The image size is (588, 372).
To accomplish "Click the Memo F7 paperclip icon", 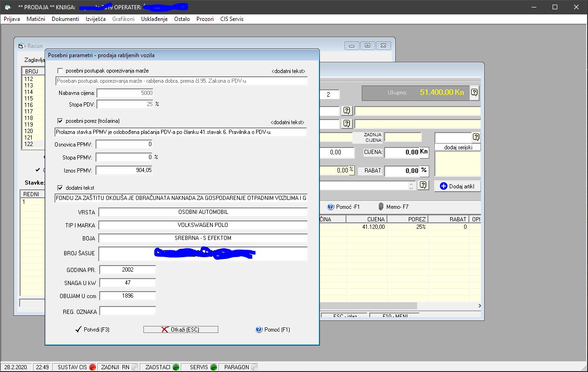I will click(x=380, y=206).
